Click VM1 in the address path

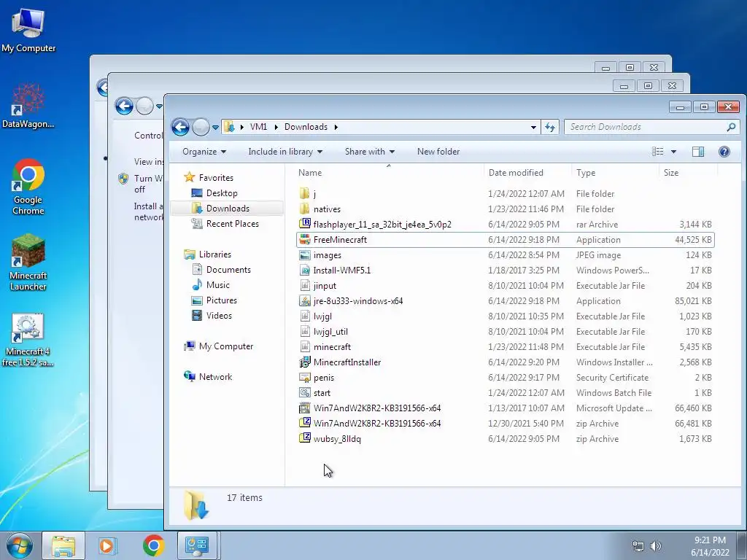[258, 127]
